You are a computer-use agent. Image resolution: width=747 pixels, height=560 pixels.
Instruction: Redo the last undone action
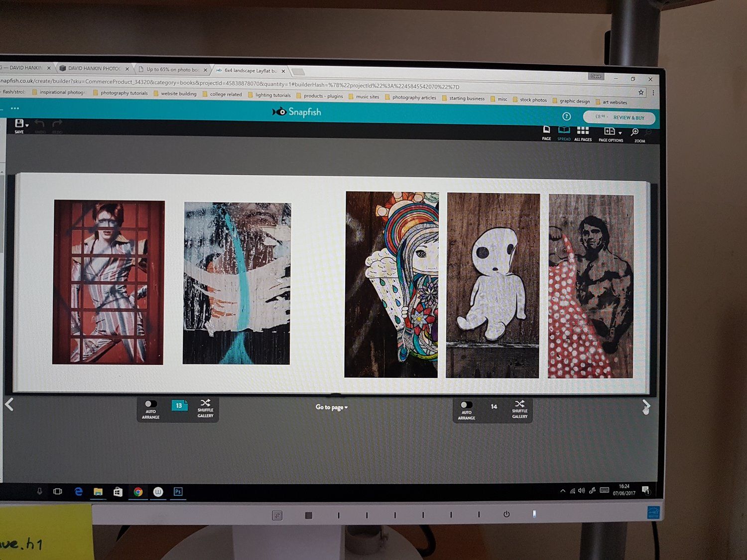pyautogui.click(x=57, y=124)
